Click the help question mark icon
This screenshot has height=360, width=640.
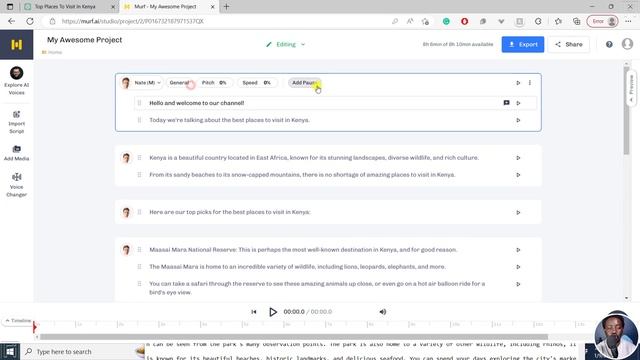pos(609,44)
